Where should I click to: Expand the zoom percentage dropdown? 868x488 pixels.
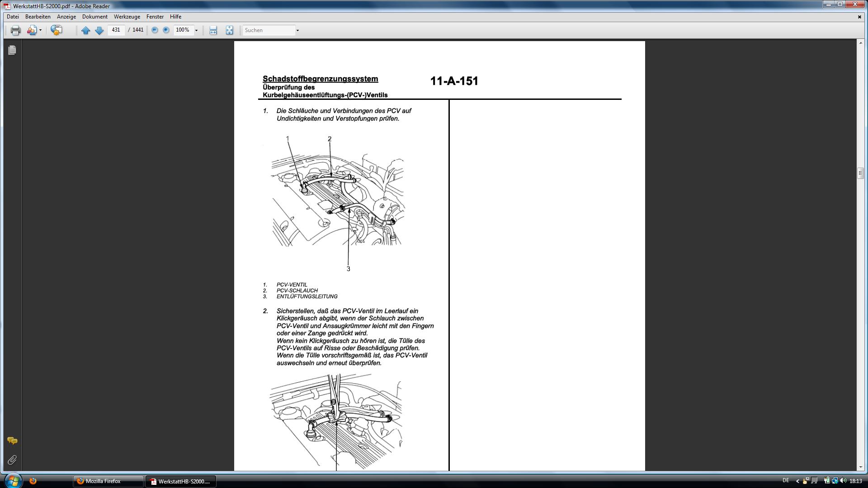(x=196, y=30)
